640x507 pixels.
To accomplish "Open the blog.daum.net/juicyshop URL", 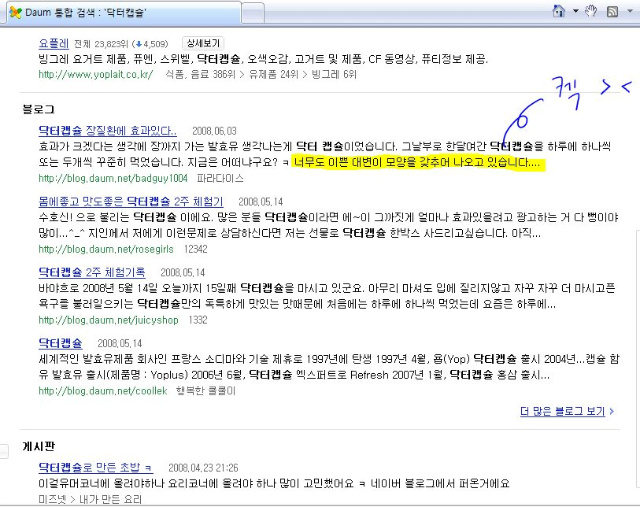I will (109, 320).
